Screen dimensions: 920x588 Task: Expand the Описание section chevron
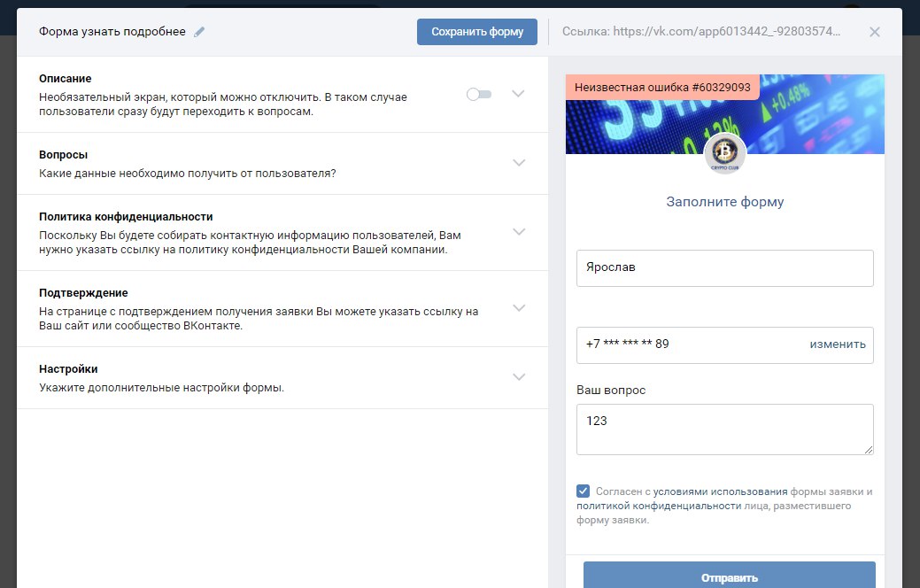click(x=519, y=94)
